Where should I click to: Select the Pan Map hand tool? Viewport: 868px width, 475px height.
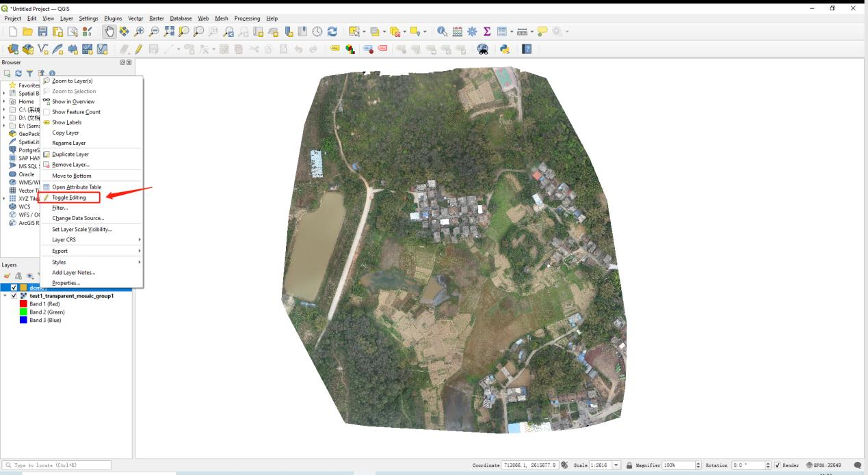pyautogui.click(x=109, y=31)
